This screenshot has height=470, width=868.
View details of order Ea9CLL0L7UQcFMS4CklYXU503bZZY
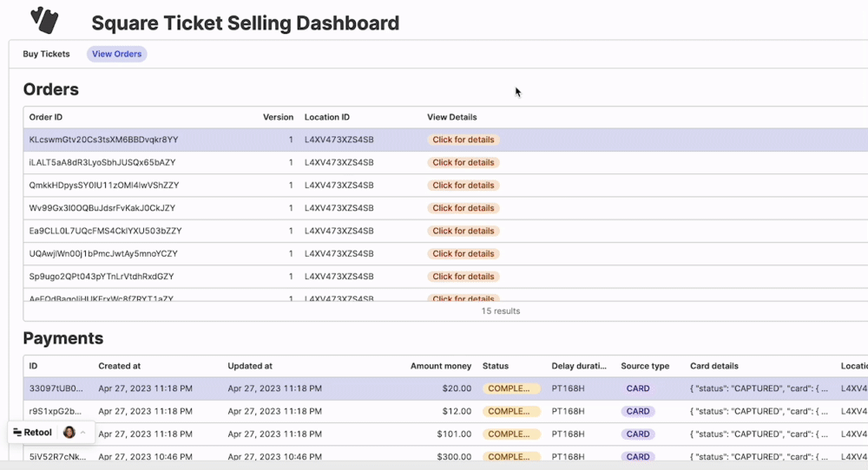tap(463, 231)
